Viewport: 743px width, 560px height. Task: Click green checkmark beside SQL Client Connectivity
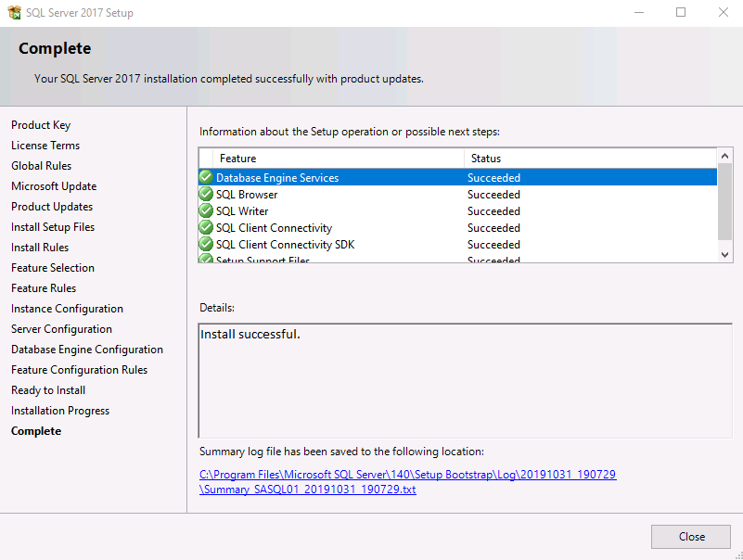pyautogui.click(x=206, y=227)
